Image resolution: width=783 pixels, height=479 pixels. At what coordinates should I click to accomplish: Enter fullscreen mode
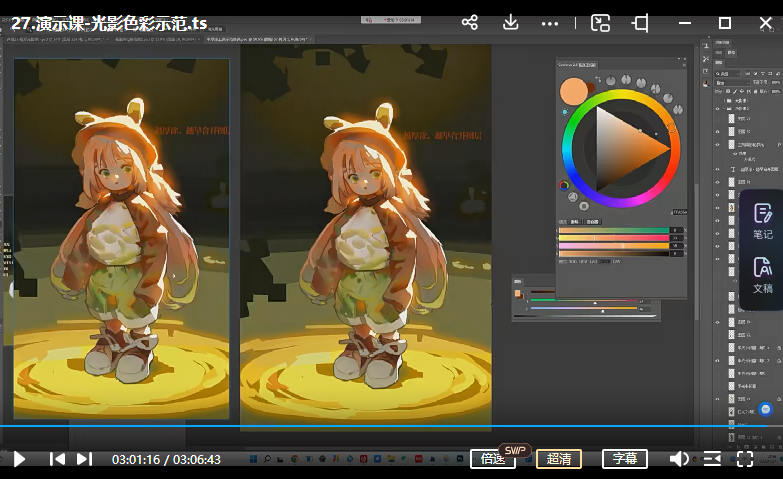pos(745,459)
